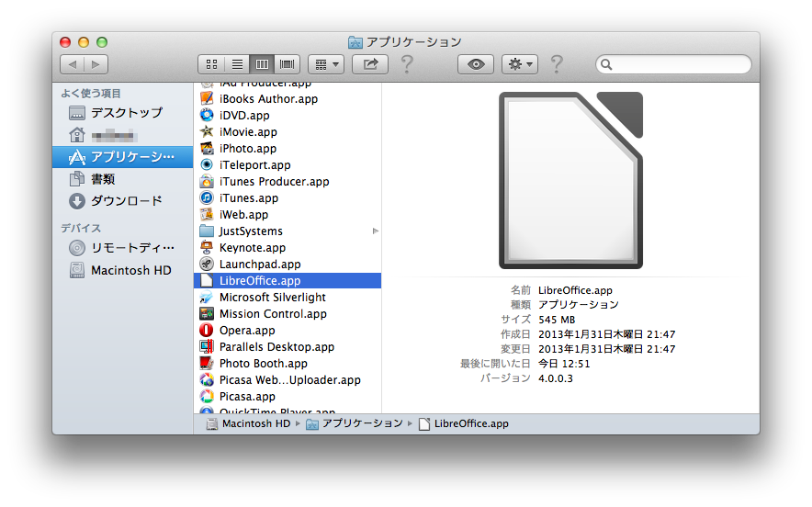Click the アプリケーション folder icon in title bar
Viewport: 812px width, 507px height.
coord(355,42)
